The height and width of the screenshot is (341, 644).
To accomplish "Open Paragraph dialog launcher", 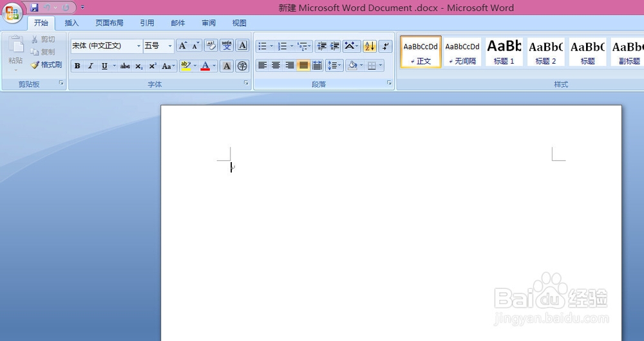I will (x=389, y=83).
